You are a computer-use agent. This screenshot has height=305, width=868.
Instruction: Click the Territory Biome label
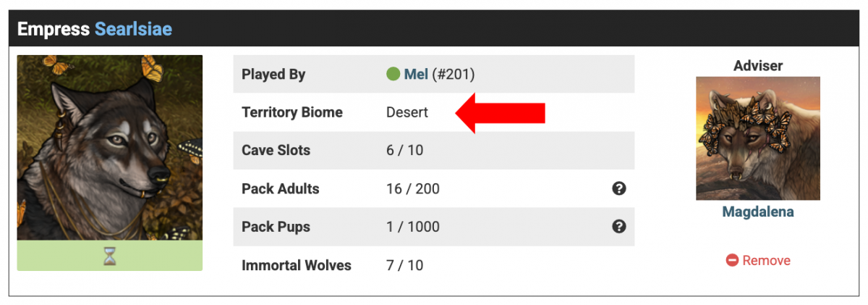pyautogui.click(x=292, y=112)
